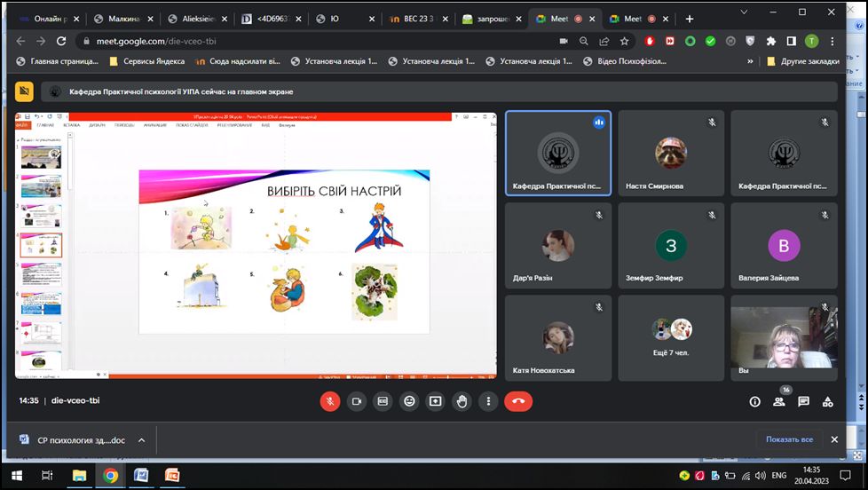Select Дар'я Разін participant tile
The image size is (868, 490).
pyautogui.click(x=558, y=245)
